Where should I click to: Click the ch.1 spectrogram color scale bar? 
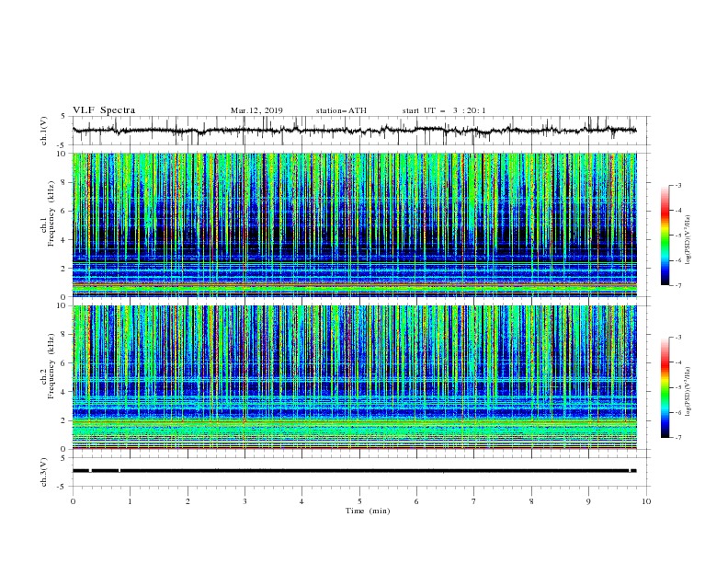[x=665, y=236]
